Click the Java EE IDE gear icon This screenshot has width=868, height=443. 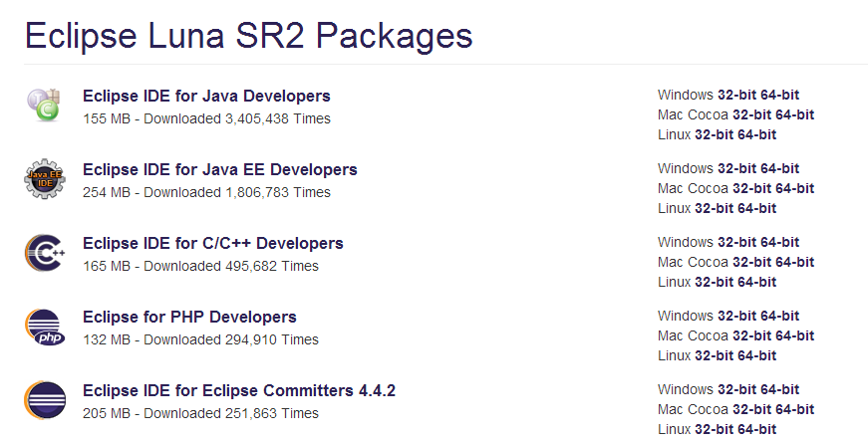45,178
